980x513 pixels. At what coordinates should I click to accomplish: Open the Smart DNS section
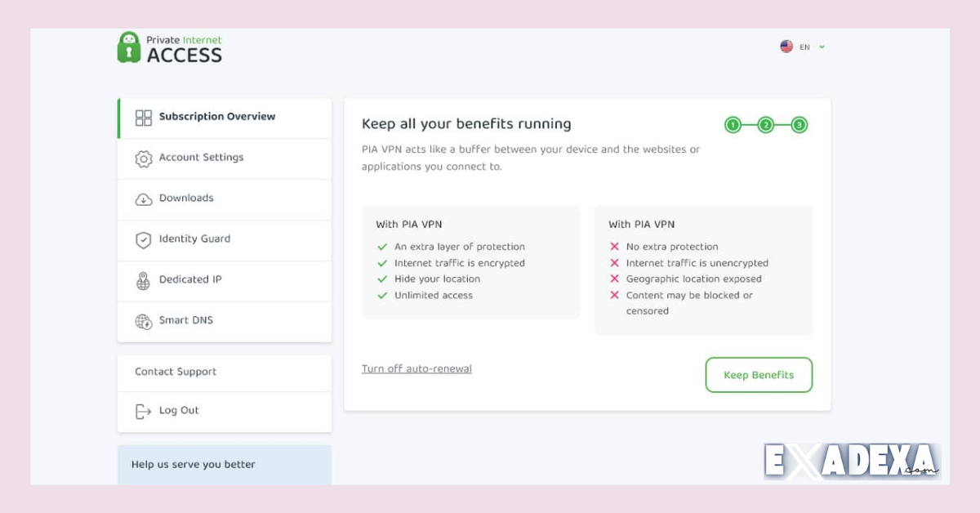[186, 320]
